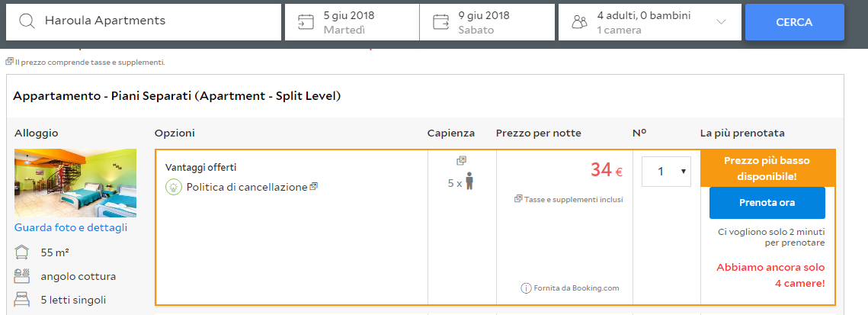
Task: Open the check-out calendar icon
Action: pos(440,21)
